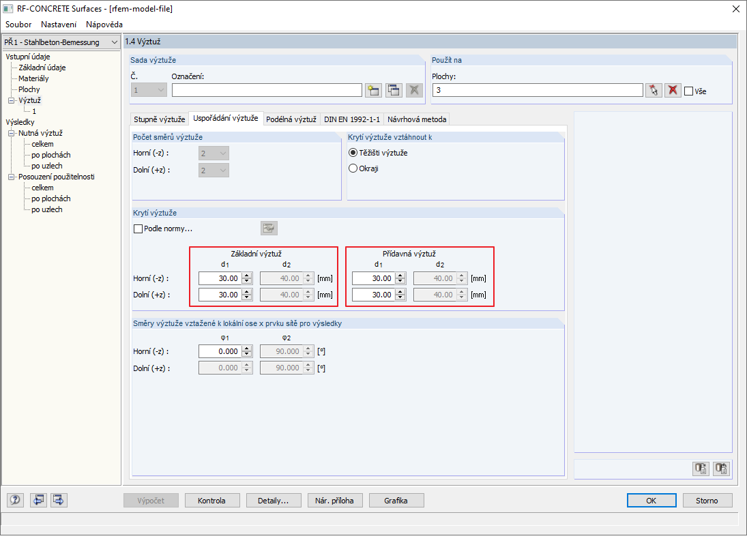Click the copy reinforcement set icon

394,90
